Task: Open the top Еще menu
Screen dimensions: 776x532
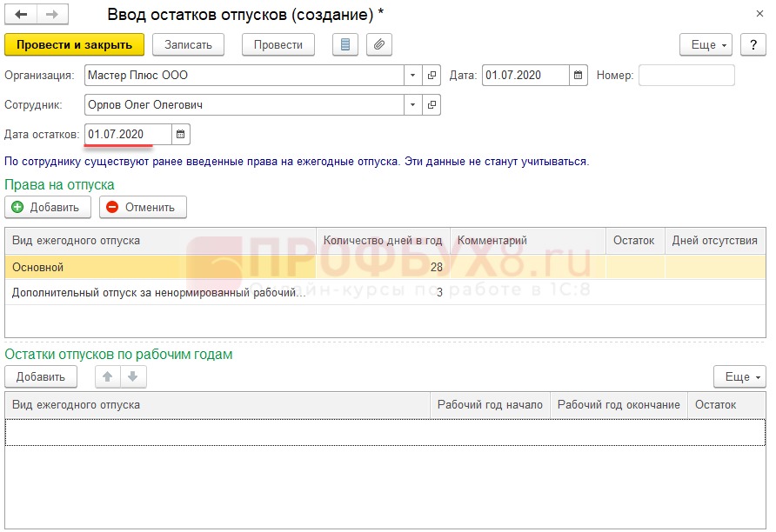Action: point(705,44)
